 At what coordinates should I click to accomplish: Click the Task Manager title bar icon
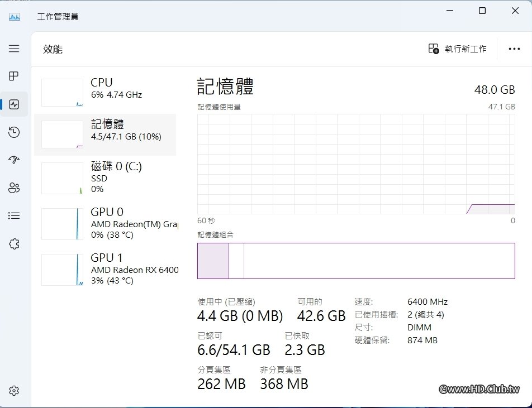[x=15, y=17]
